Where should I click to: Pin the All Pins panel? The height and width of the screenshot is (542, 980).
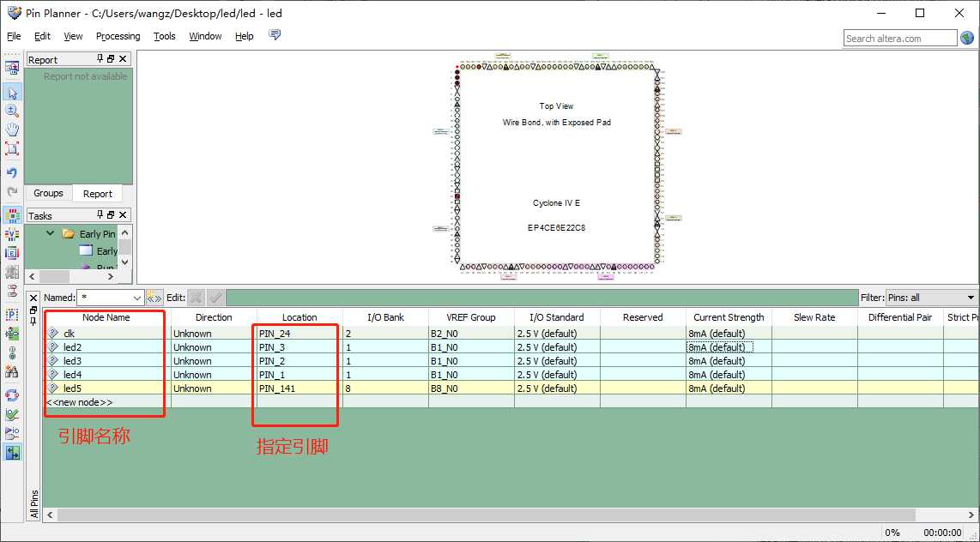click(x=33, y=321)
